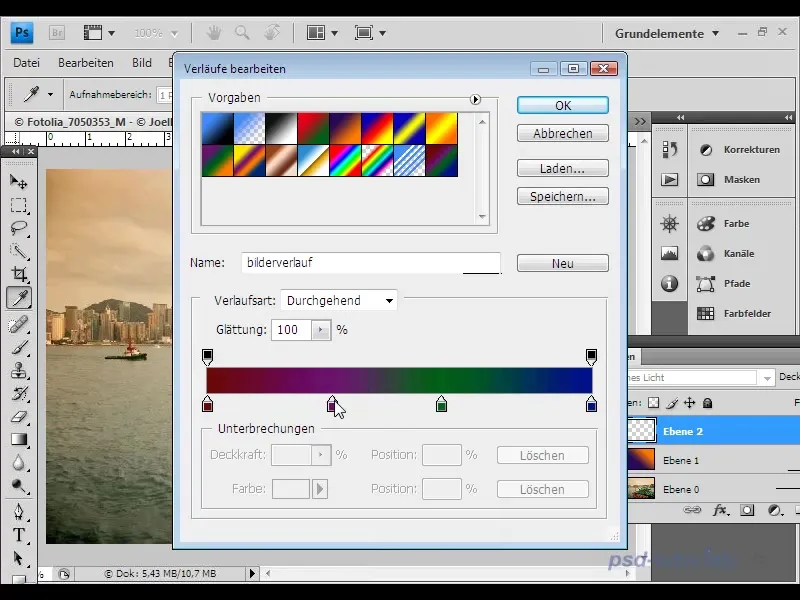This screenshot has width=800, height=600.
Task: Toggle lock position icon in layers panel
Action: (689, 403)
